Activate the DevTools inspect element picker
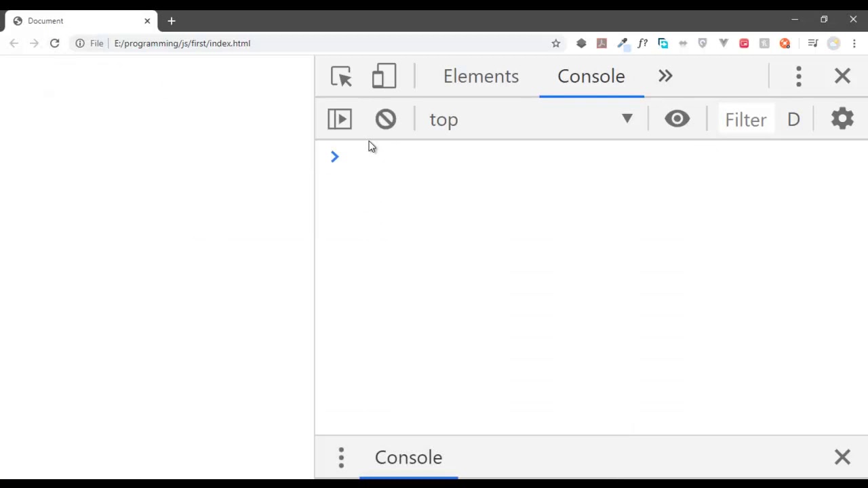Screen dimensions: 868x488 click(341, 76)
